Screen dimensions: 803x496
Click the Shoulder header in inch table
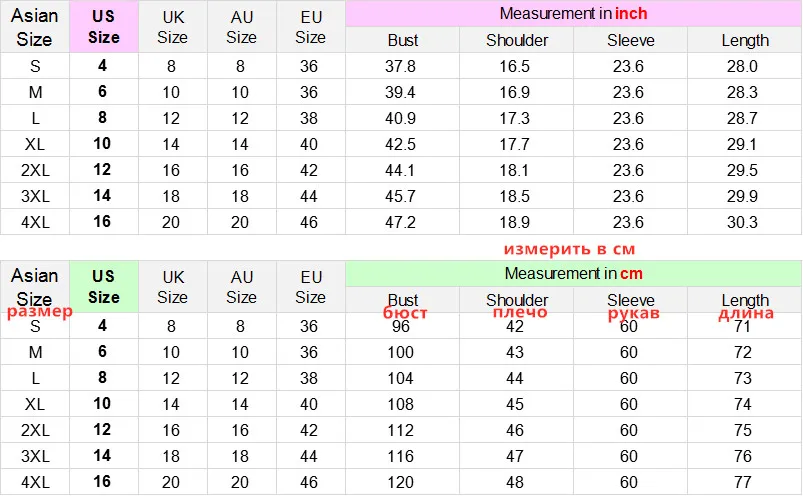(x=516, y=40)
